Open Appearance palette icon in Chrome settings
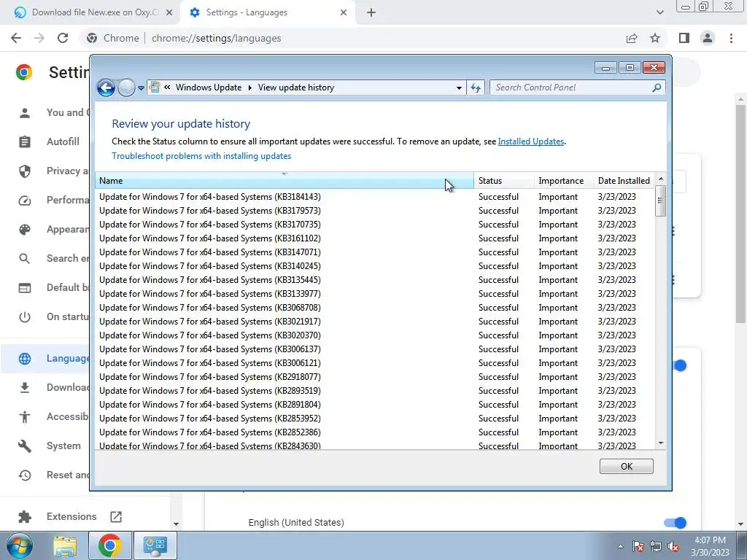 25,230
